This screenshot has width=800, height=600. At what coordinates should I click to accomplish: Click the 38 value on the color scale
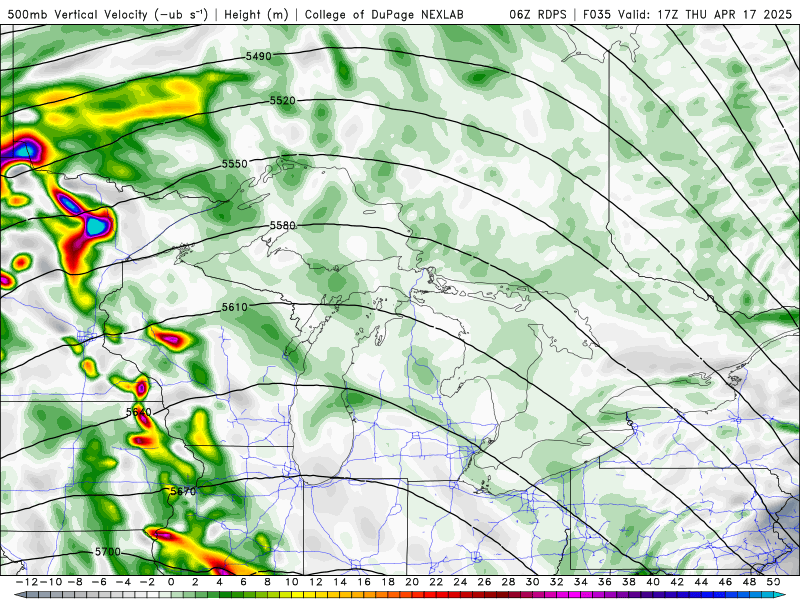tap(629, 582)
